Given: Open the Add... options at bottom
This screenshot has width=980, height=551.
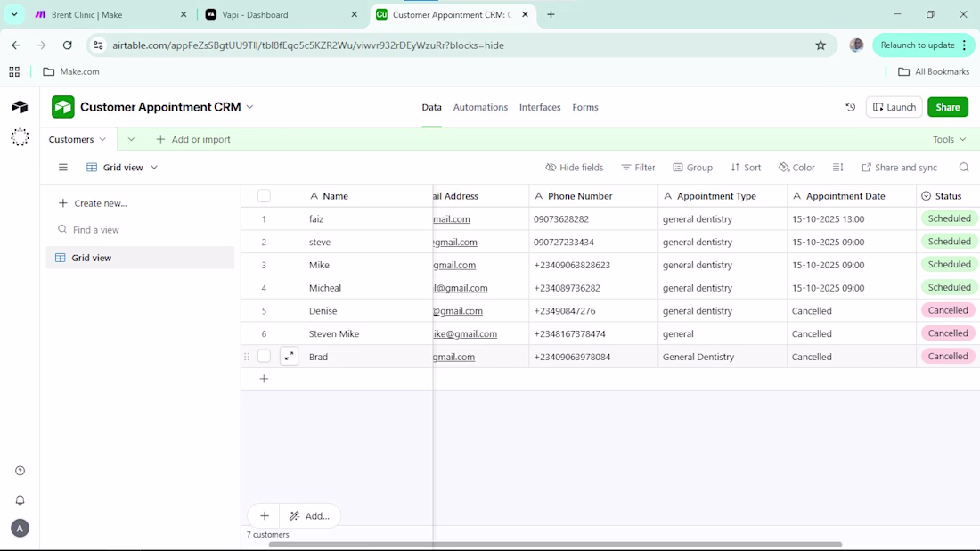Looking at the screenshot, I should tap(309, 516).
